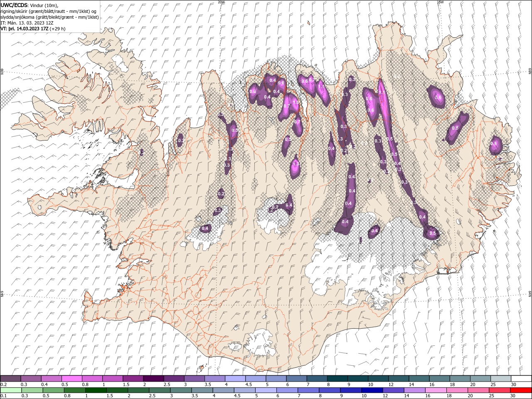The height and width of the screenshot is (399, 532).
Task: Click the grey-green swatch labeled 3 in rain scale
Action: pos(181,390)
